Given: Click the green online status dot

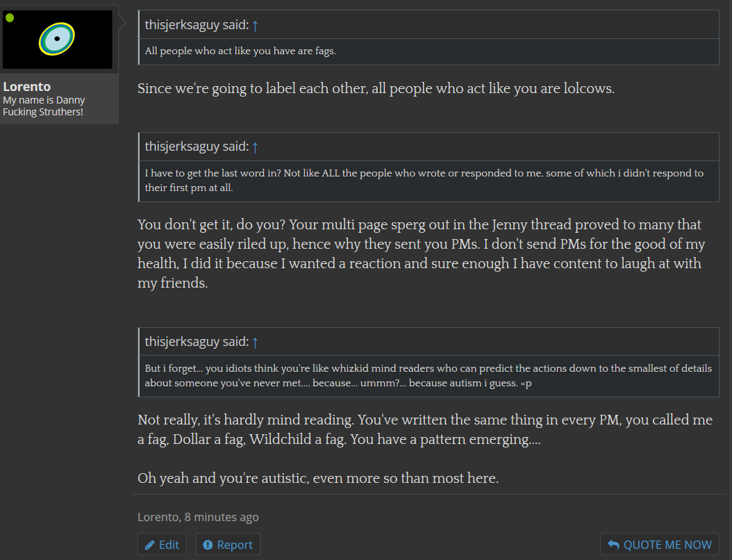Looking at the screenshot, I should point(10,18).
